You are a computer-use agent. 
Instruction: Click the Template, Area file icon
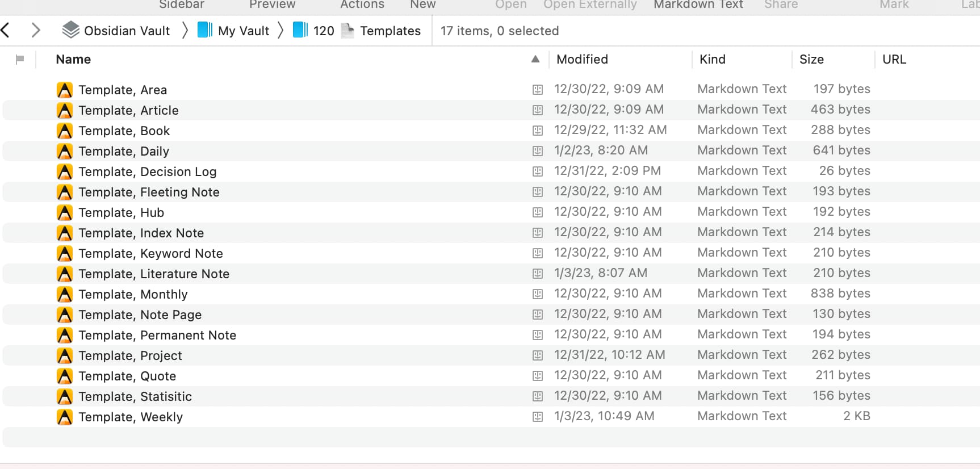(x=65, y=90)
